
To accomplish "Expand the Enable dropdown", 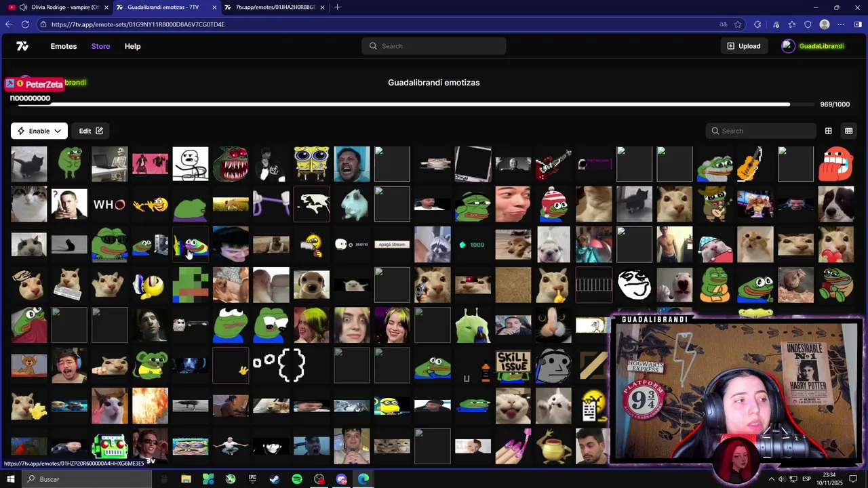I will 39,131.
